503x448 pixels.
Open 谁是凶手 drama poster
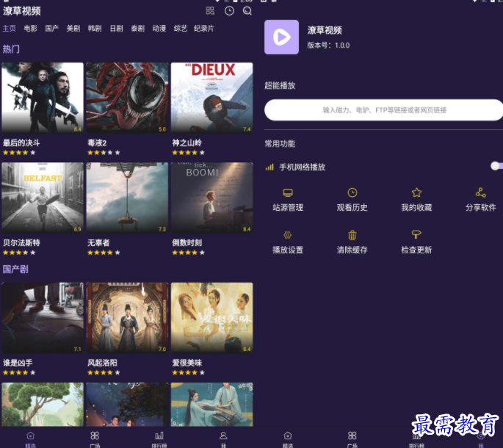[43, 318]
